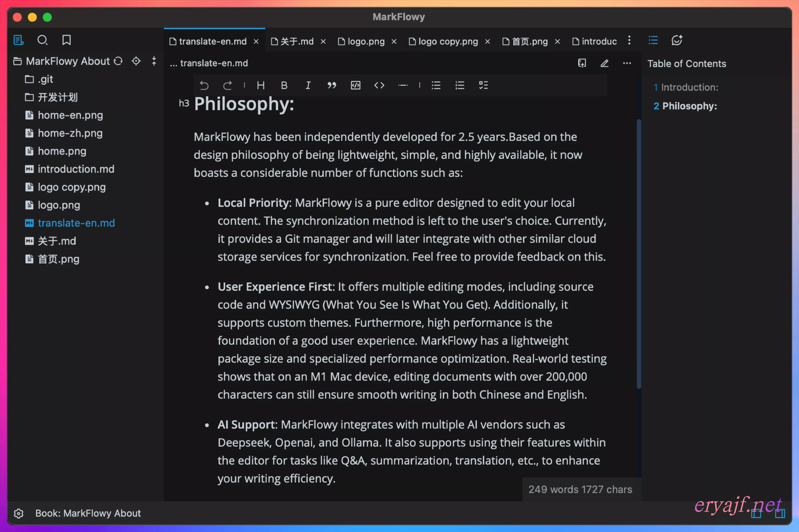799x532 pixels.
Task: Insert a horizontal divider line
Action: point(403,85)
